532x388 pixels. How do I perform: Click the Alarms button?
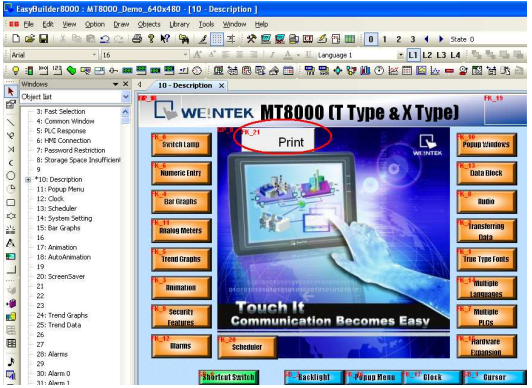pos(181,346)
